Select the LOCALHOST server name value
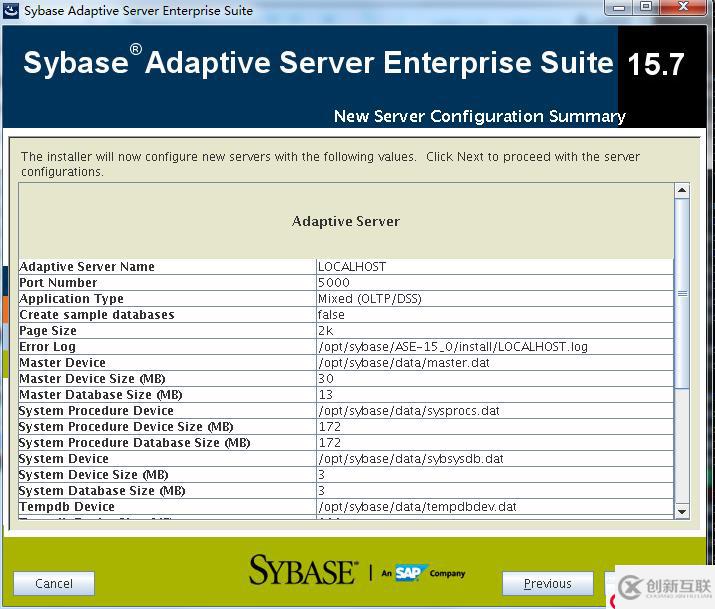The width and height of the screenshot is (715, 609). tap(352, 267)
